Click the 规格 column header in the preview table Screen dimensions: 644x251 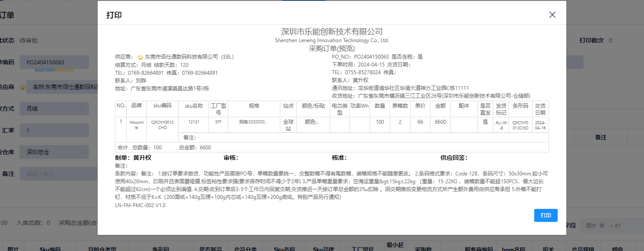[254, 106]
